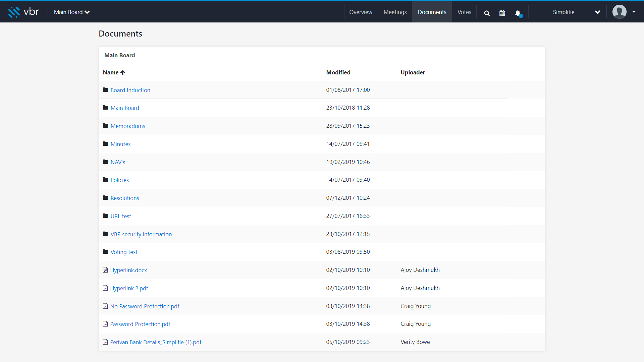Open Perivan Bank Details_Simplifie (1).pdf
Viewport: 644px width, 362px height.
156,342
